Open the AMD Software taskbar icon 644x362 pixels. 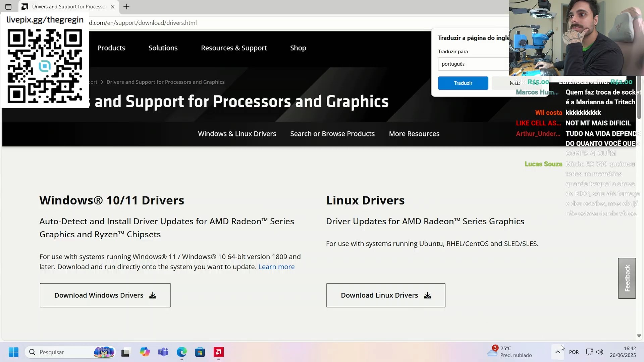pos(219,352)
